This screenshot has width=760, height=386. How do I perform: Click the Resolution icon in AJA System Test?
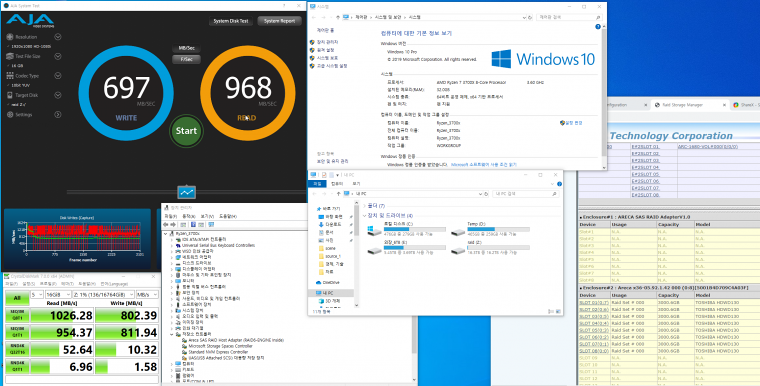(10, 37)
